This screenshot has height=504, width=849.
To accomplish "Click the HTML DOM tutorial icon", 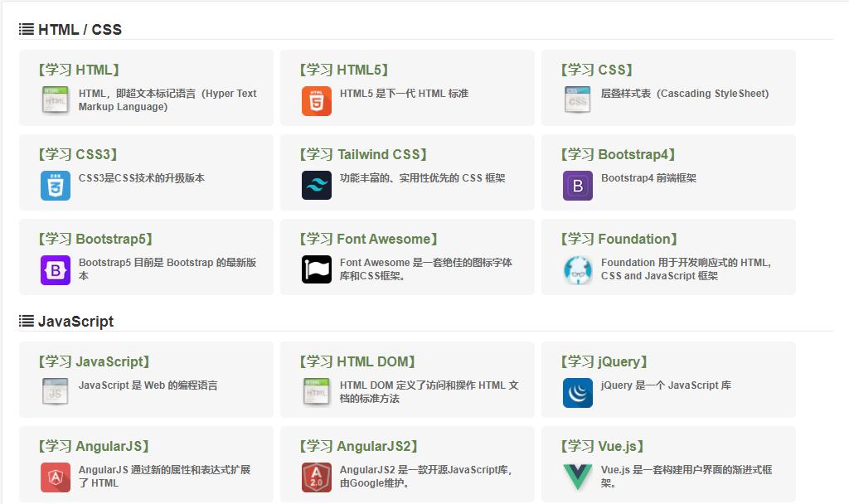I will 317,392.
